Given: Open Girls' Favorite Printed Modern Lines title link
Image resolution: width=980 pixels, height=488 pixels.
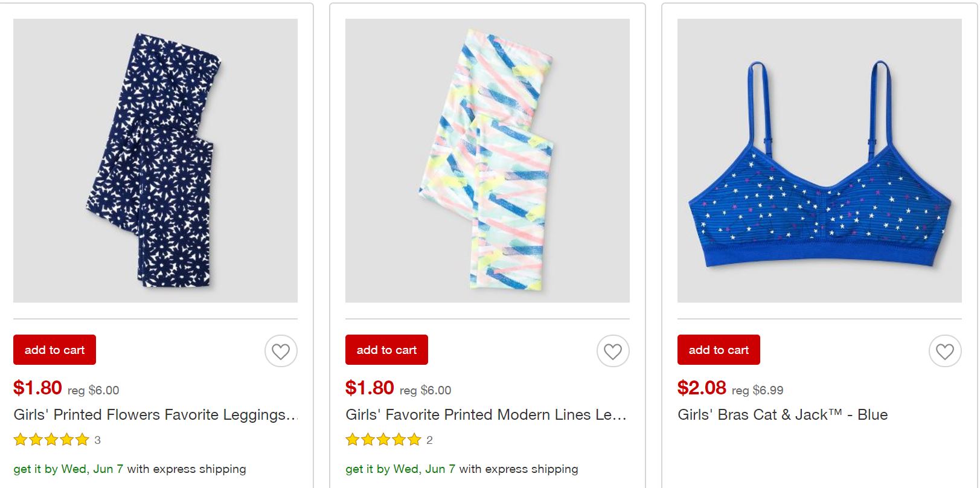Looking at the screenshot, I should pyautogui.click(x=486, y=415).
